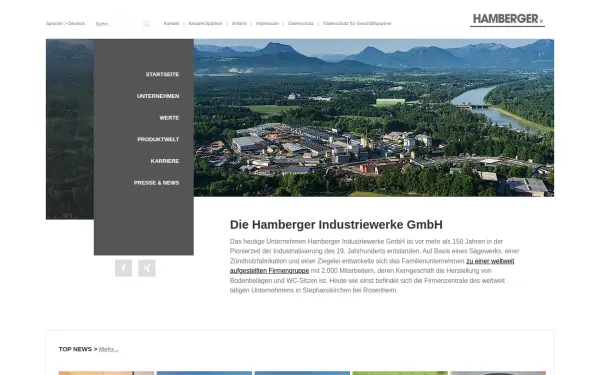This screenshot has height=375, width=600.
Task: Open the Impressum link
Action: pos(267,23)
